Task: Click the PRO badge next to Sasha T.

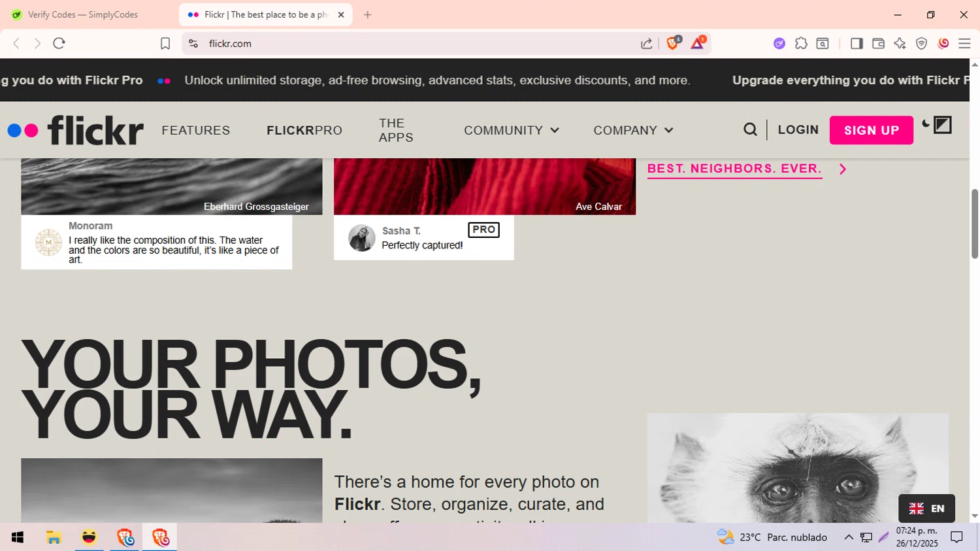Action: 483,229
